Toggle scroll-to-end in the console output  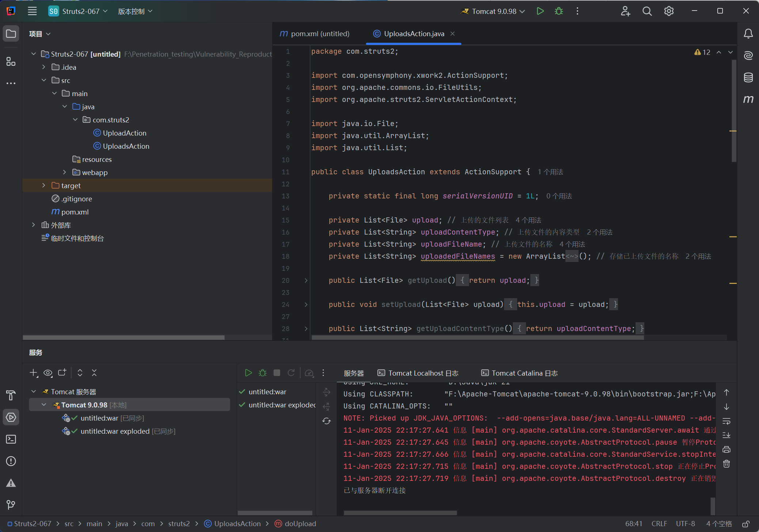pos(726,435)
